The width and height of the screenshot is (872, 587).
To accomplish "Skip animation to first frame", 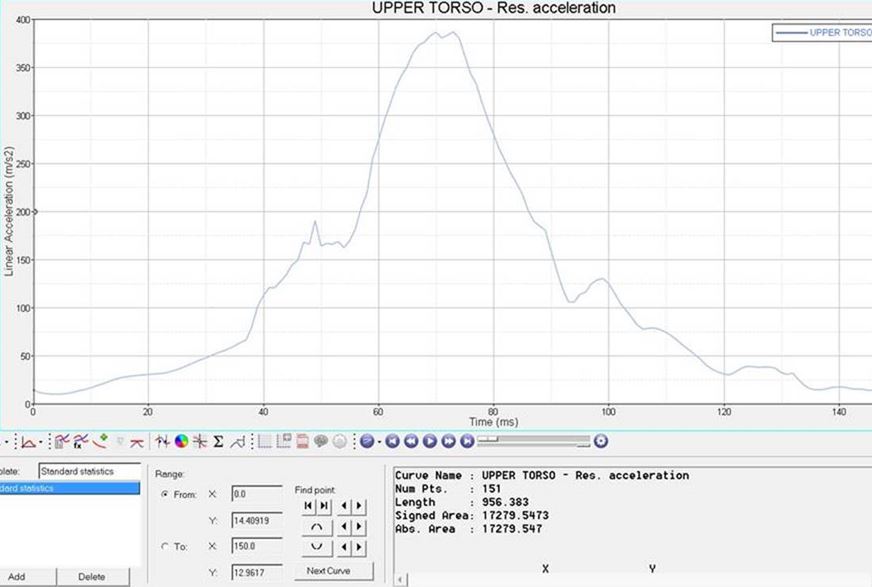I will [x=393, y=441].
